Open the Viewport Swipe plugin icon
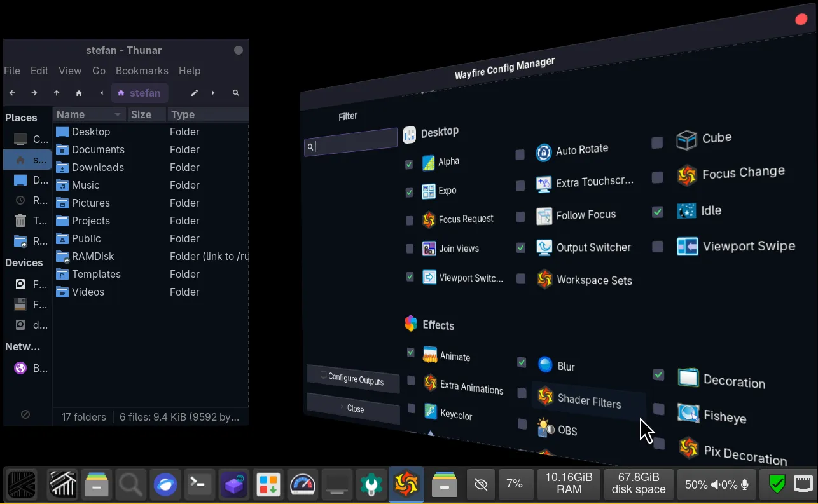The height and width of the screenshot is (504, 818). point(688,246)
